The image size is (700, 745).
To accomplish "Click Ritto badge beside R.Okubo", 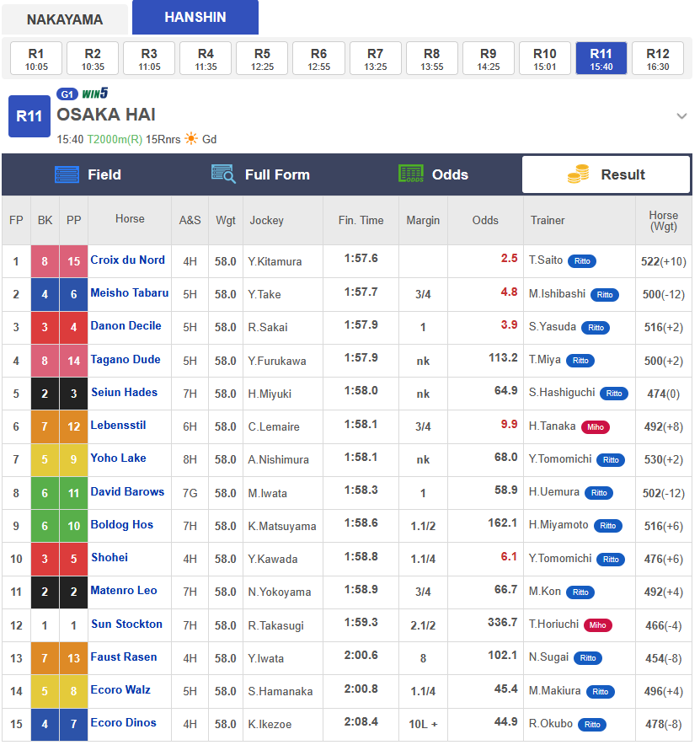I will [592, 725].
